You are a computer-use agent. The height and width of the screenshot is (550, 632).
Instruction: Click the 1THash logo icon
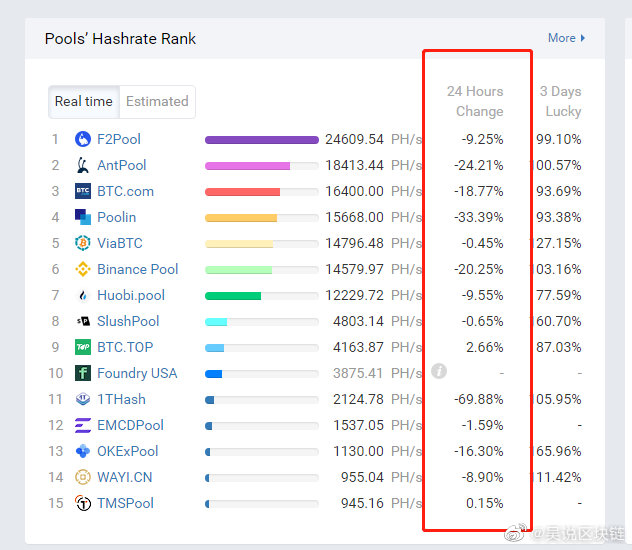tap(83, 399)
